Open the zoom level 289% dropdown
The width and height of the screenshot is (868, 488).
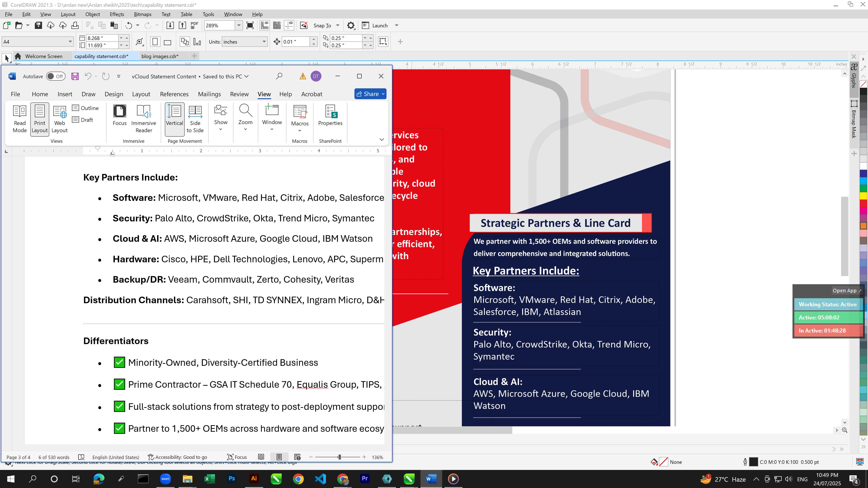[x=238, y=25]
